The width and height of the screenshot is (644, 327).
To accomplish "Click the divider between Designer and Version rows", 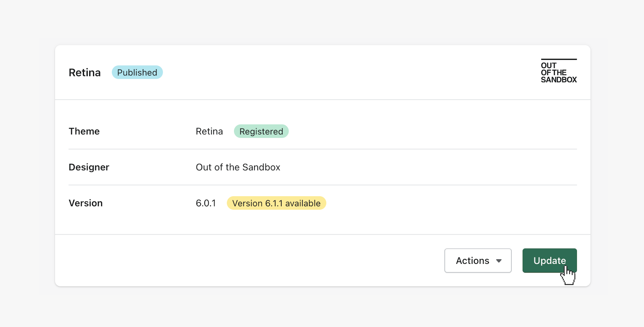I will 322,185.
